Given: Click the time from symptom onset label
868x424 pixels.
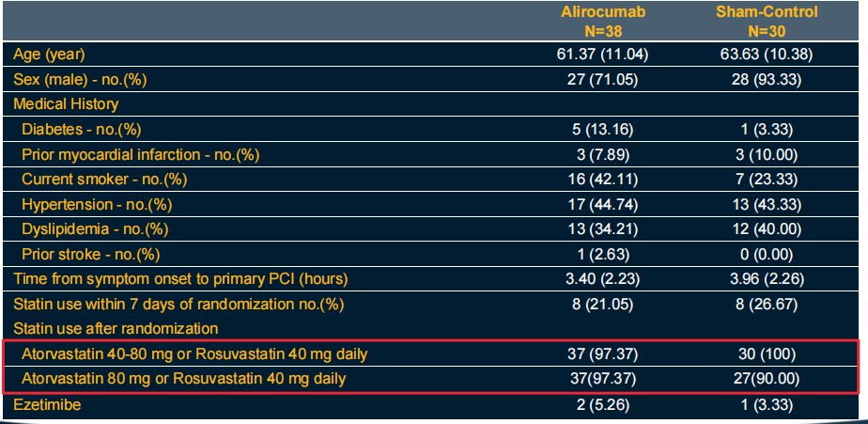Looking at the screenshot, I should (x=180, y=279).
